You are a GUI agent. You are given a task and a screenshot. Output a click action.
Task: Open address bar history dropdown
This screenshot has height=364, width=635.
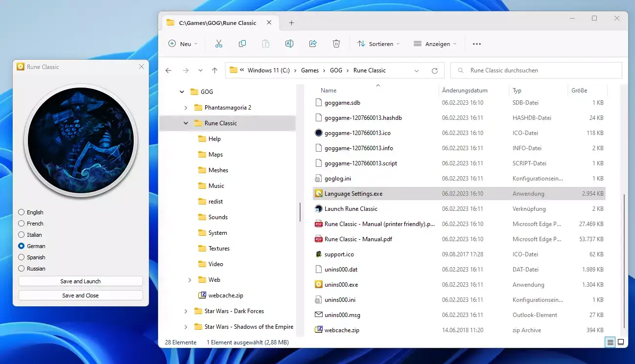(417, 70)
